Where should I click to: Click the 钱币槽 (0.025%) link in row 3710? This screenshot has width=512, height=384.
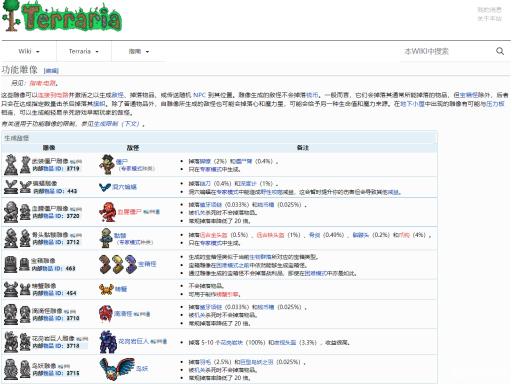pyautogui.click(x=265, y=307)
